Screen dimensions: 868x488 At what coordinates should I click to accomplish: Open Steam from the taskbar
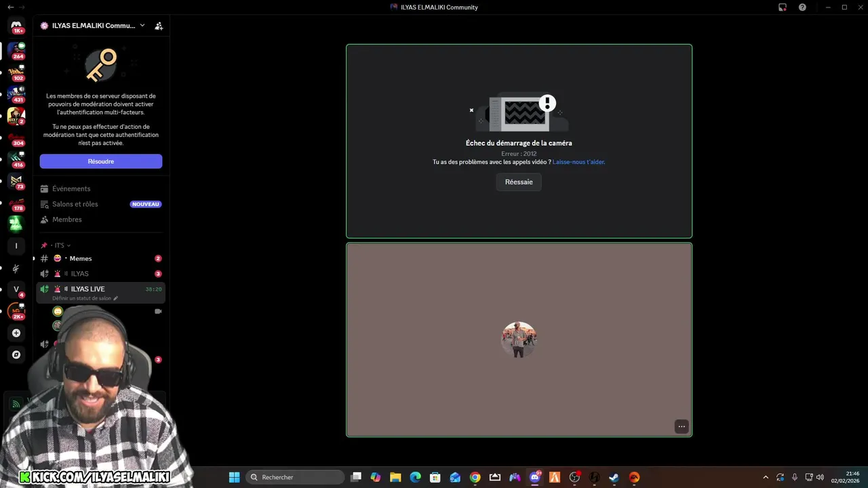point(614,477)
